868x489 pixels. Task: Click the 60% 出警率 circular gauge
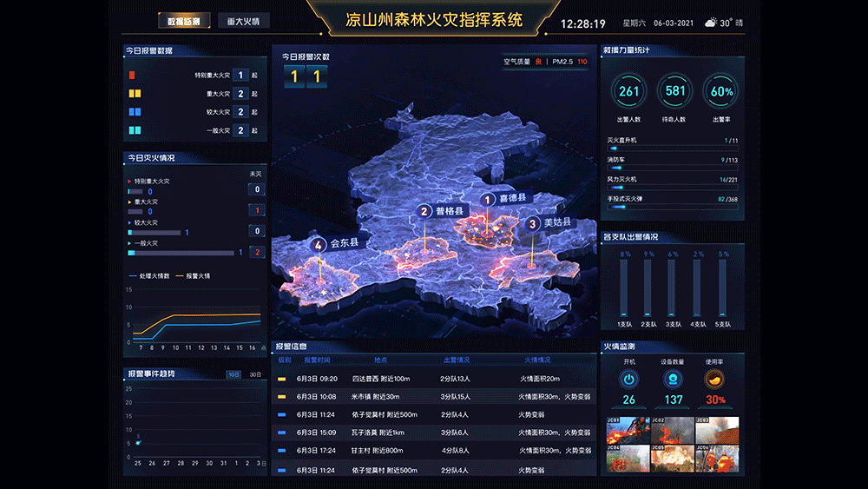pyautogui.click(x=720, y=91)
